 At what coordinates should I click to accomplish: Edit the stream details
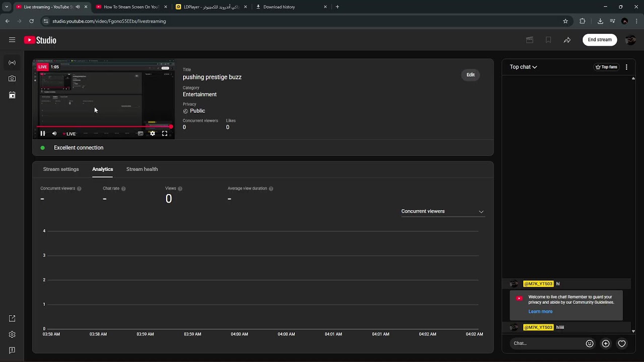coord(470,75)
